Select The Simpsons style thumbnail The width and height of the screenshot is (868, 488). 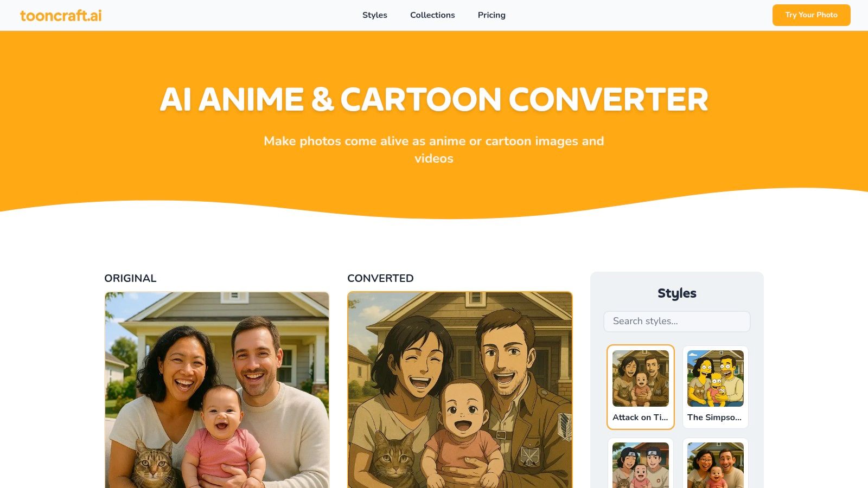click(716, 378)
